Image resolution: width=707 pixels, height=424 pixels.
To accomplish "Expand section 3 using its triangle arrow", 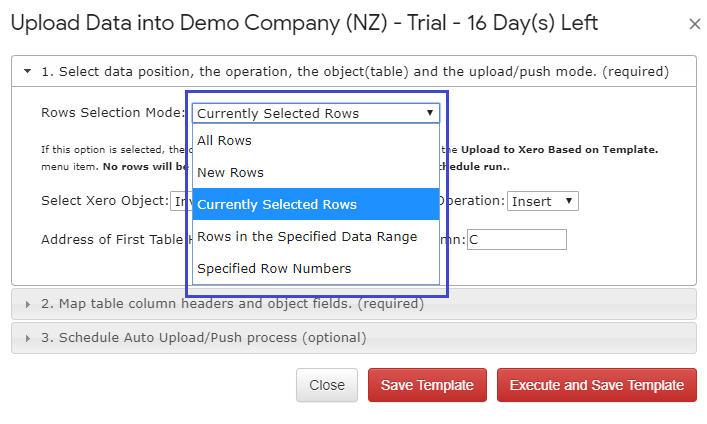I will click(x=28, y=338).
